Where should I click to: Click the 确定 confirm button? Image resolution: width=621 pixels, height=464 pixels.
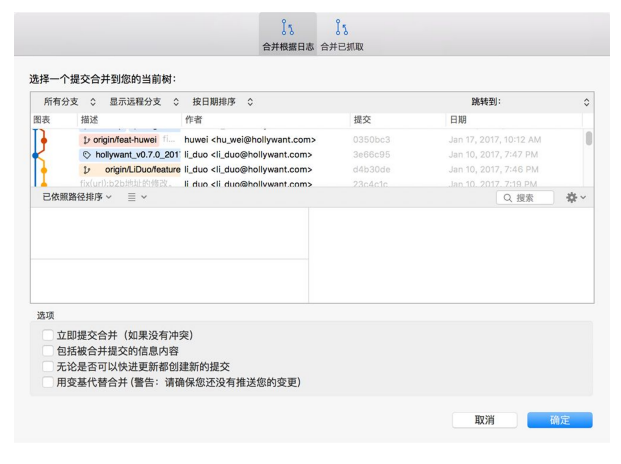click(559, 420)
